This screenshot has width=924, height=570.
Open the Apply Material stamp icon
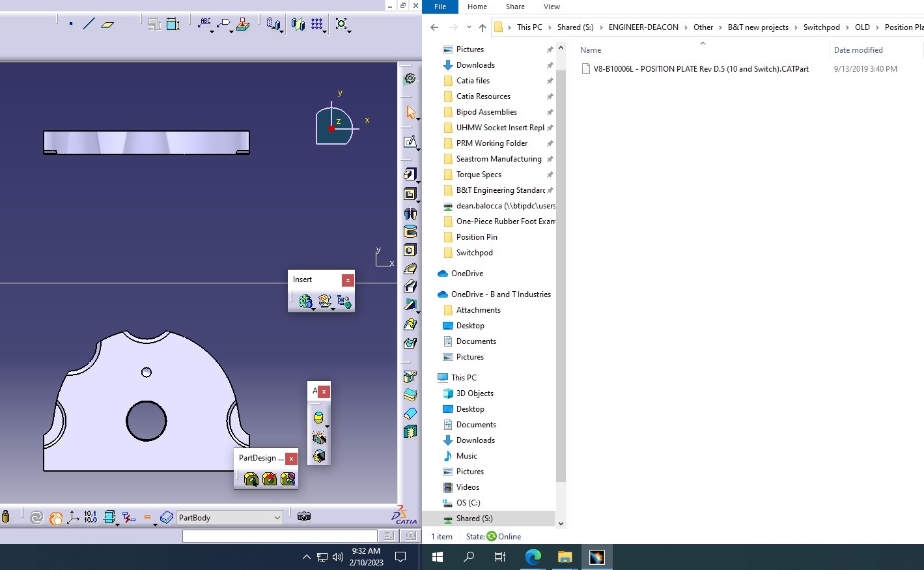click(243, 24)
